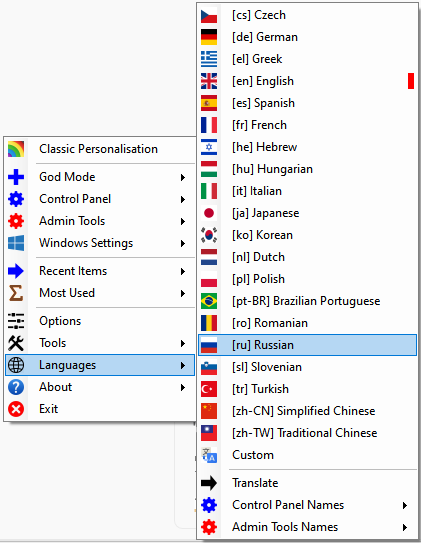
Task: Select [ro] Romanian language
Action: 307,323
